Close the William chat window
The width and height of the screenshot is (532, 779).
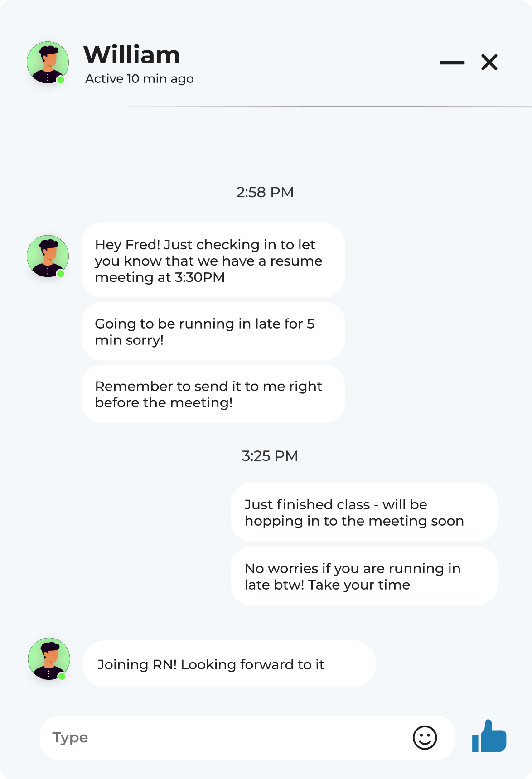point(489,63)
